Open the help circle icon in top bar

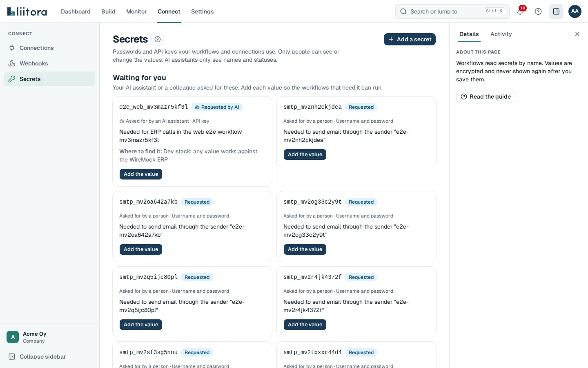pos(538,11)
